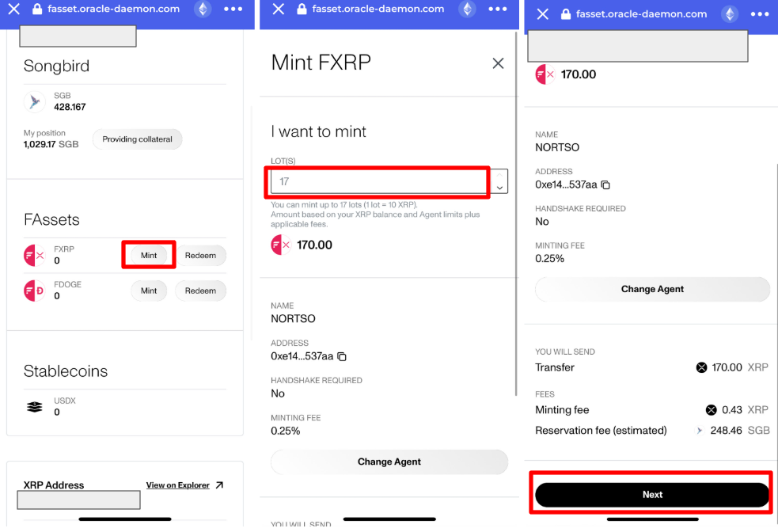Image resolution: width=778 pixels, height=532 pixels.
Task: Open three-dot menu in left panel
Action: click(x=233, y=9)
